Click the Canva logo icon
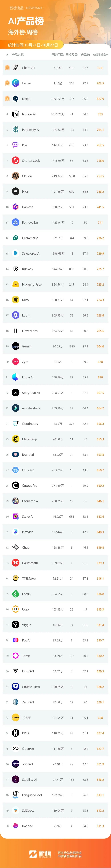Screen dimensions: 111x868 pyautogui.click(x=15, y=83)
